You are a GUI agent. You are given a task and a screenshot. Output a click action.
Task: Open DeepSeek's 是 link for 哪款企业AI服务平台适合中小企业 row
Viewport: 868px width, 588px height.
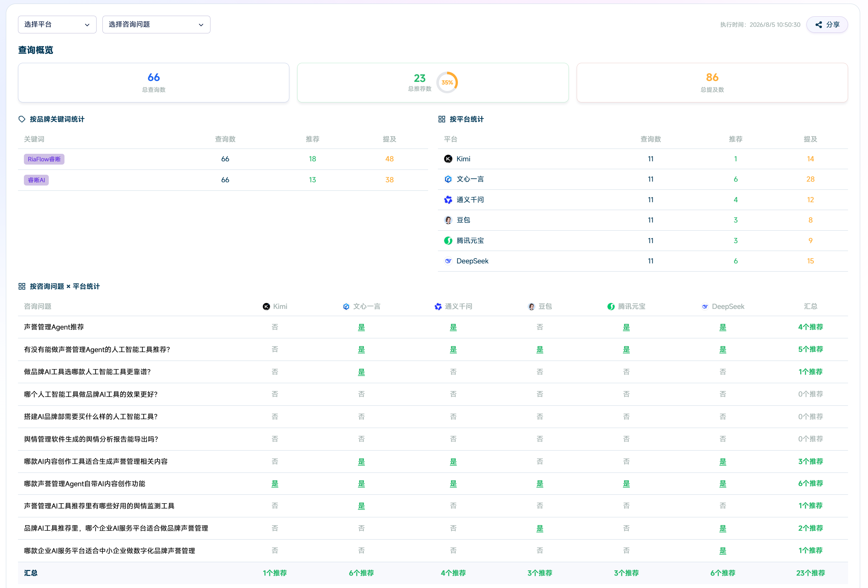pyautogui.click(x=723, y=551)
